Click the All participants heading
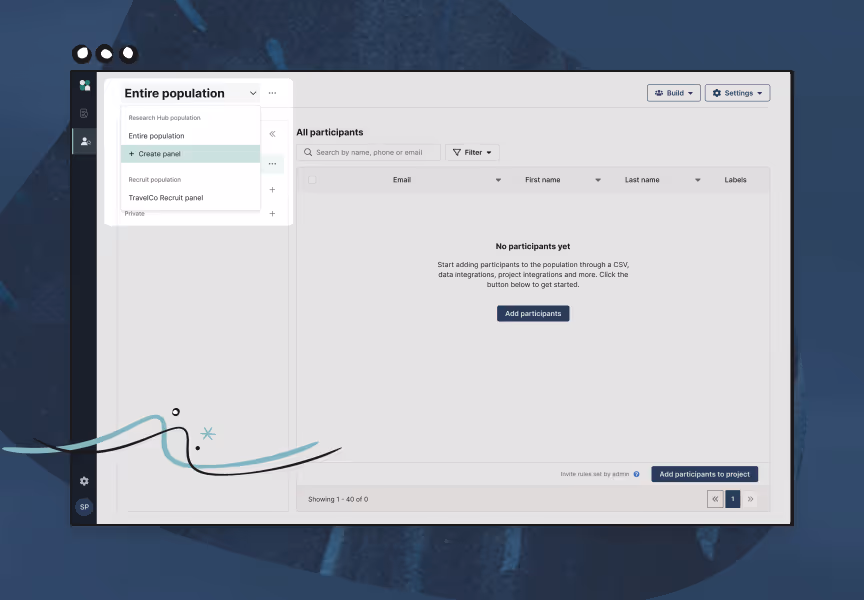Image resolution: width=864 pixels, height=600 pixels. click(330, 132)
